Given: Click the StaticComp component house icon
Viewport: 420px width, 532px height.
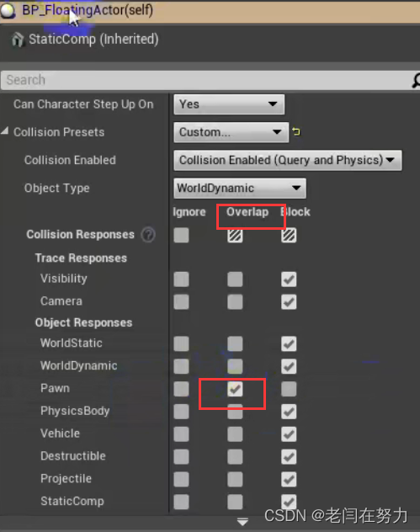Looking at the screenshot, I should [18, 40].
